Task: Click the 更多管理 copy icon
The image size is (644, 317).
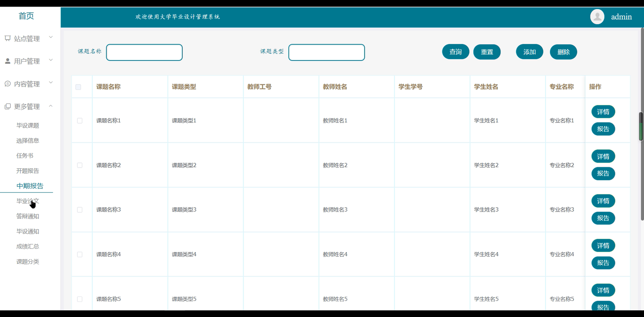Action: pos(8,106)
